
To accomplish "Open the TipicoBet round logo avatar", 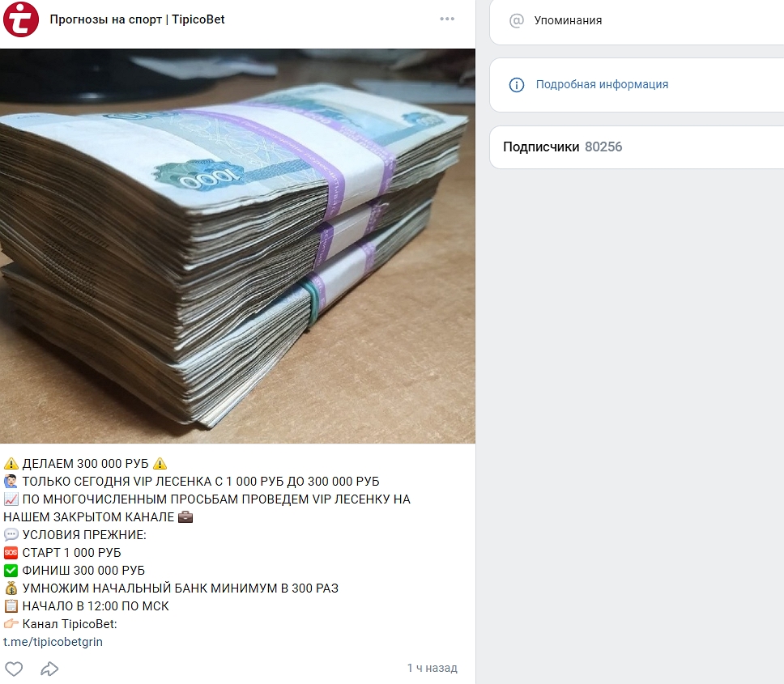I will point(21,19).
